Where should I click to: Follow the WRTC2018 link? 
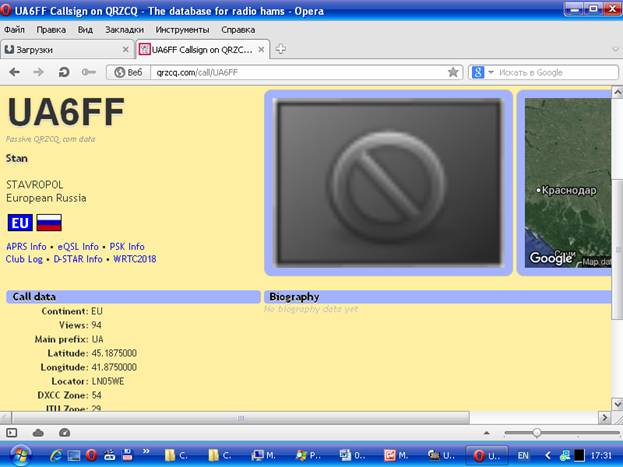(x=135, y=259)
